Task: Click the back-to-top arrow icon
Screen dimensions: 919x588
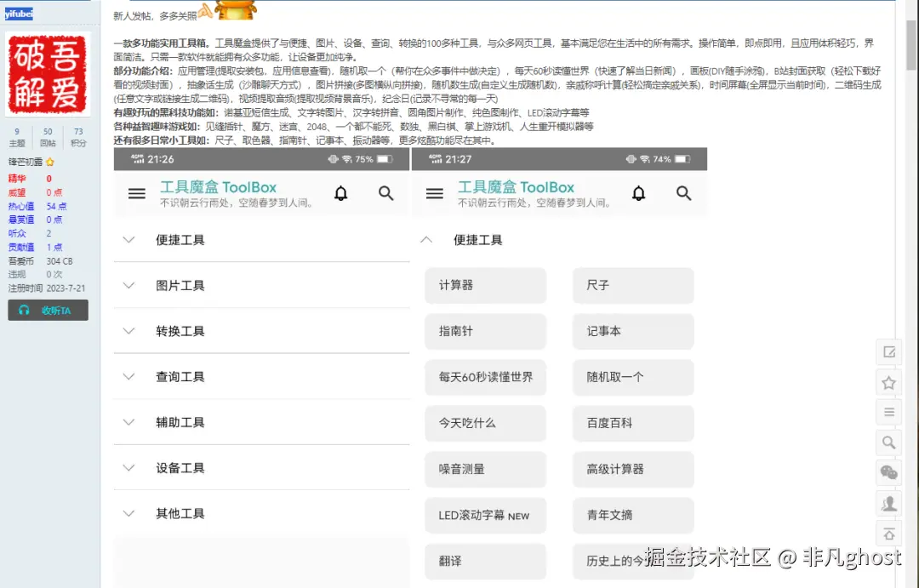Action: point(888,534)
